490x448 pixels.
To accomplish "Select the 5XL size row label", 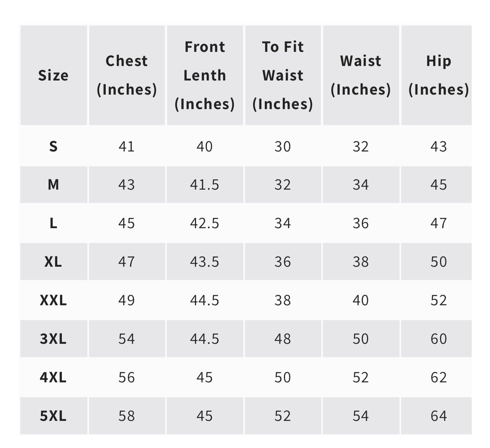I will [x=53, y=416].
